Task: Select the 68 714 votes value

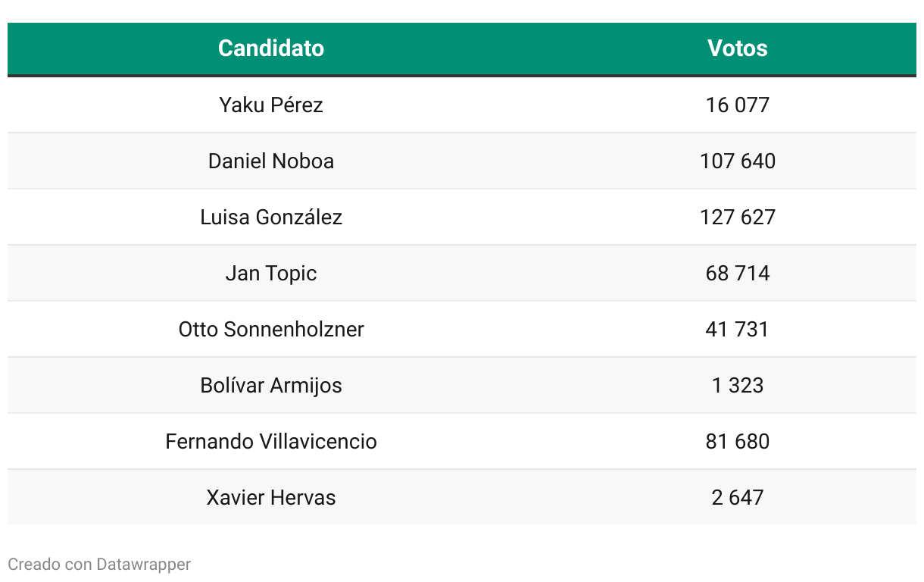Action: coord(737,273)
